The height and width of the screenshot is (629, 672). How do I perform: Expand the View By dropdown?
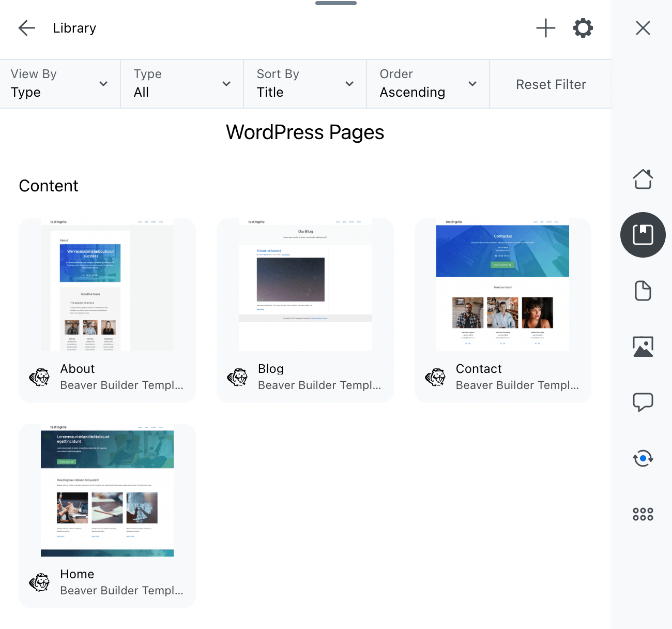click(x=60, y=84)
